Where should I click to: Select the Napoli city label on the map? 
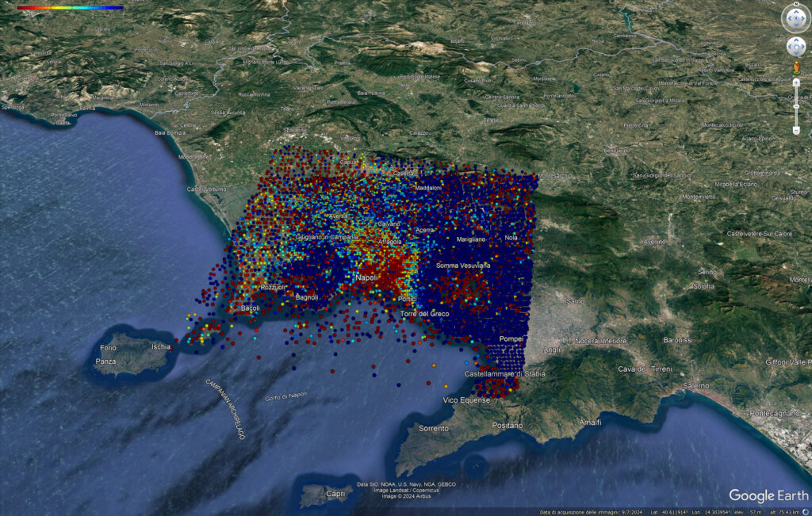(x=366, y=277)
